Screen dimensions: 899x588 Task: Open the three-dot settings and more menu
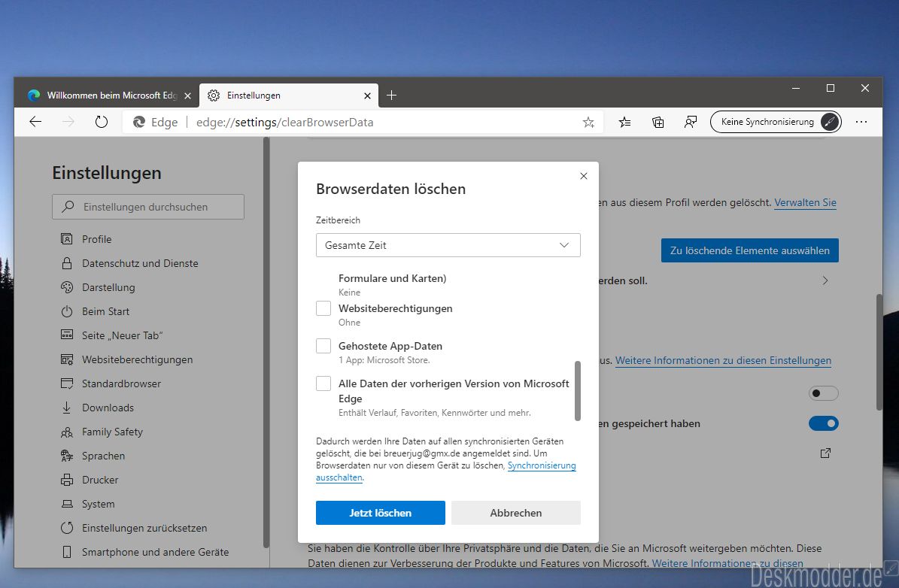click(x=861, y=122)
